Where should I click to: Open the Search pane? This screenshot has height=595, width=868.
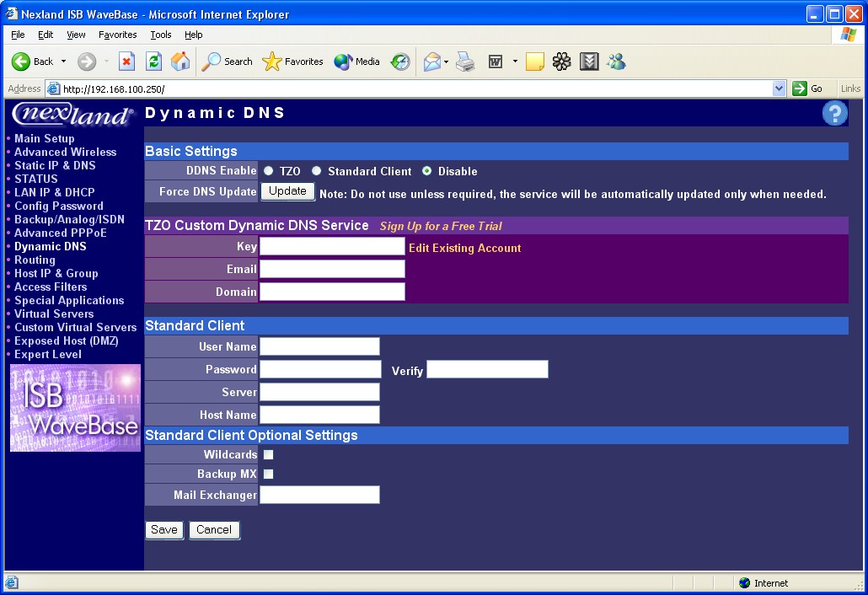227,62
